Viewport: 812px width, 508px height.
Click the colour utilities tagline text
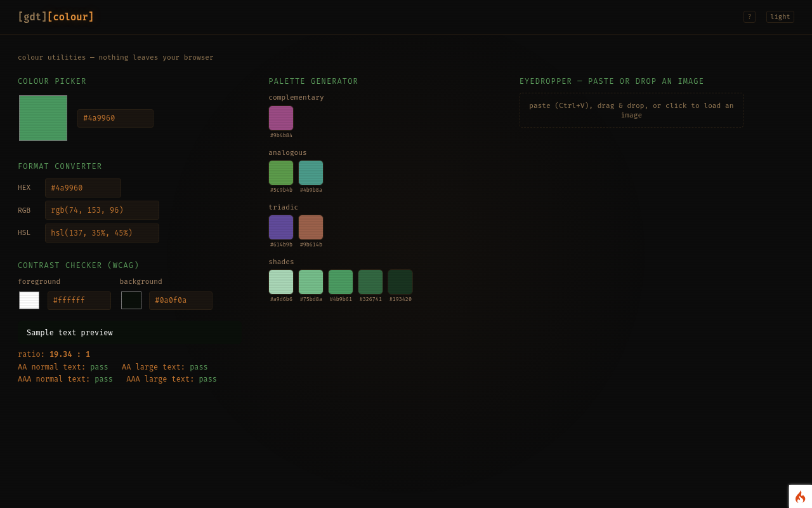(x=115, y=57)
